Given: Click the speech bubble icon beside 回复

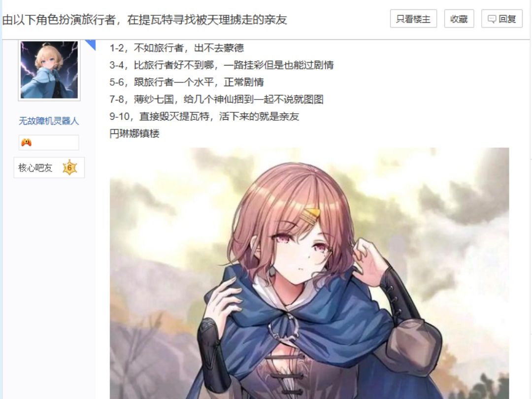Looking at the screenshot, I should pyautogui.click(x=492, y=19).
